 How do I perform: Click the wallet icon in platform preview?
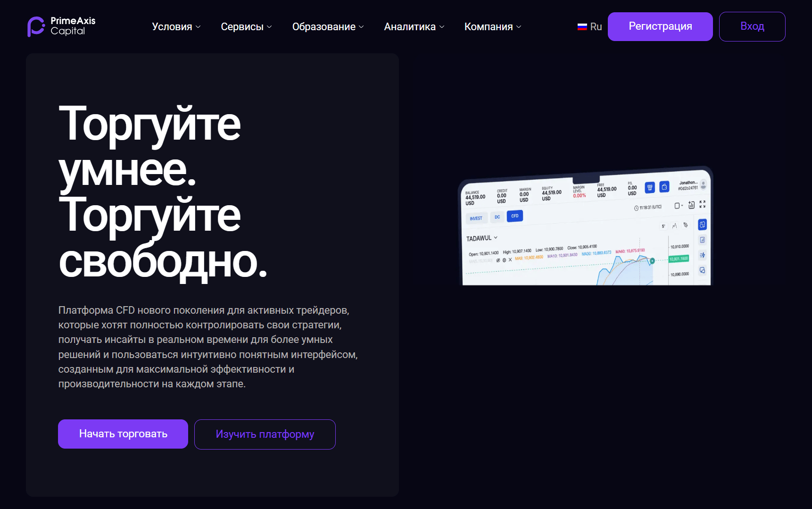[x=664, y=187]
